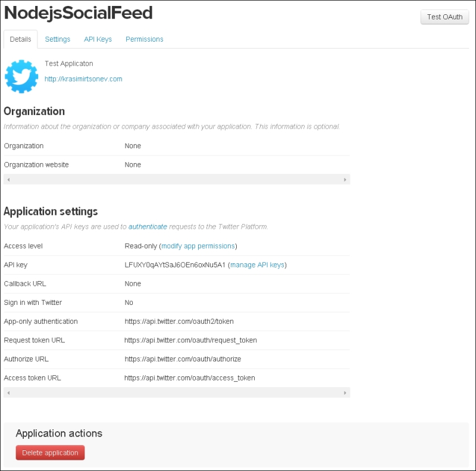Click left arrow of Organization scrollbar
Image resolution: width=476 pixels, height=471 pixels.
point(8,180)
